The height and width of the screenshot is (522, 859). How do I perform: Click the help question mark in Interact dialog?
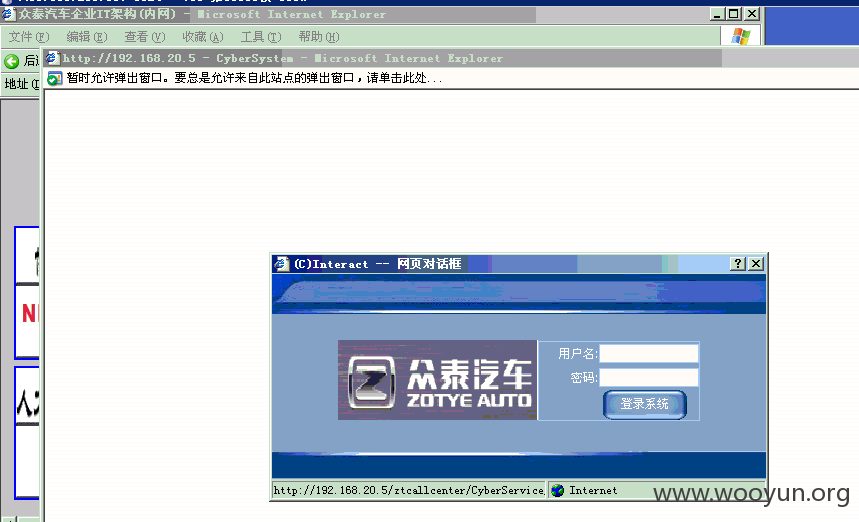point(738,263)
